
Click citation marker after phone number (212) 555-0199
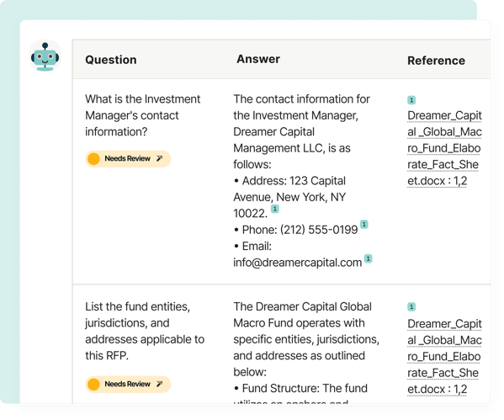tap(363, 224)
